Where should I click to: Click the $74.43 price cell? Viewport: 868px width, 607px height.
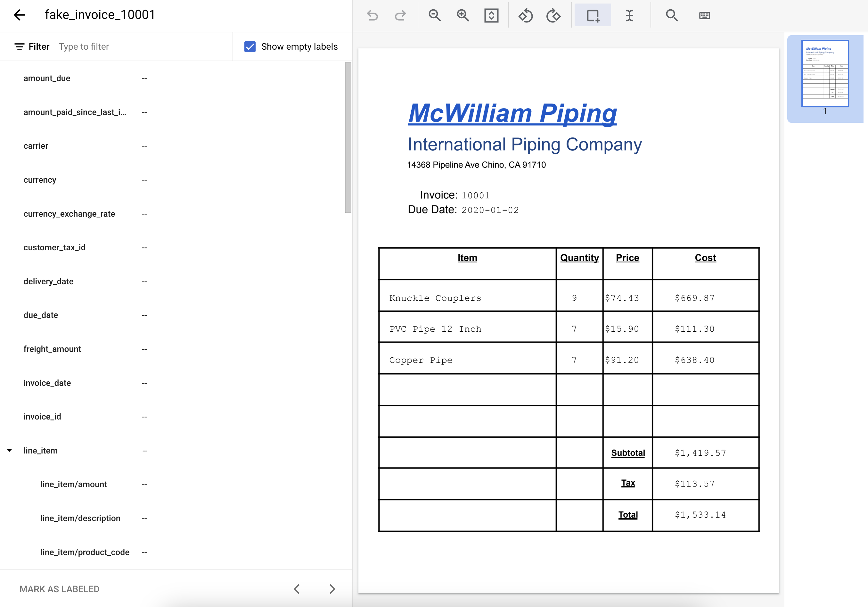click(x=622, y=298)
